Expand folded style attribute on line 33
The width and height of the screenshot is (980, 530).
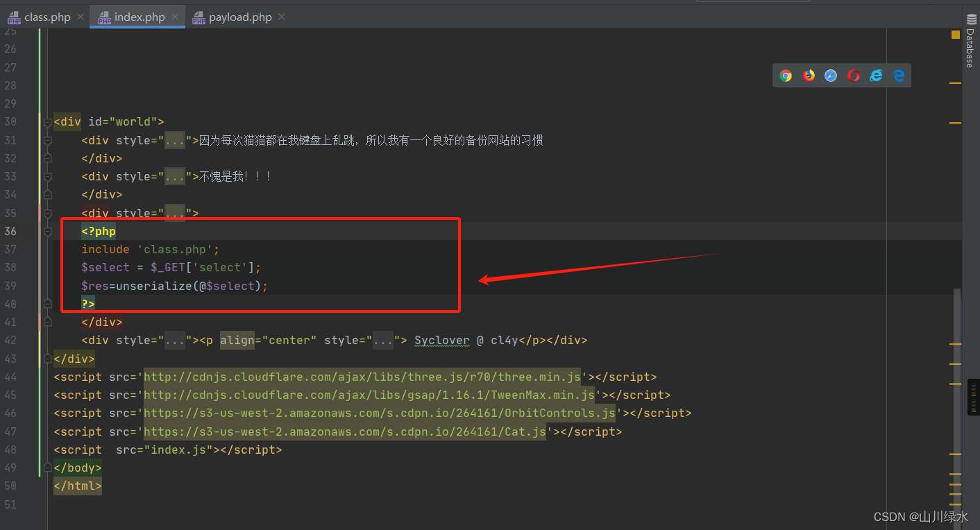coord(175,177)
